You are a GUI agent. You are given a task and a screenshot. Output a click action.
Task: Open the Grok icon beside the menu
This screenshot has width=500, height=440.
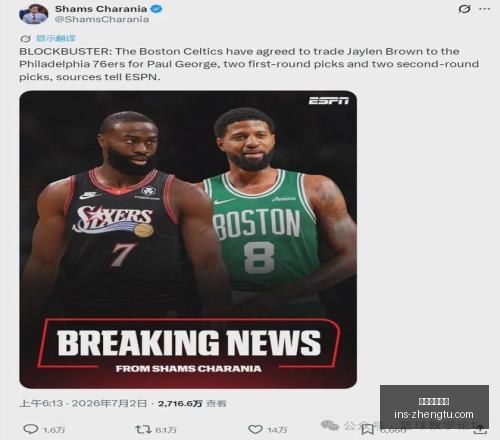point(464,9)
